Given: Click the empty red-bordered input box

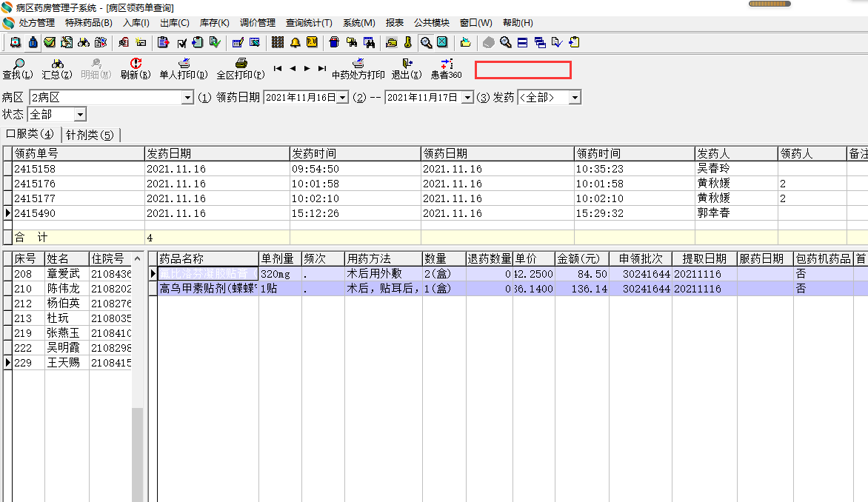Looking at the screenshot, I should tap(523, 70).
